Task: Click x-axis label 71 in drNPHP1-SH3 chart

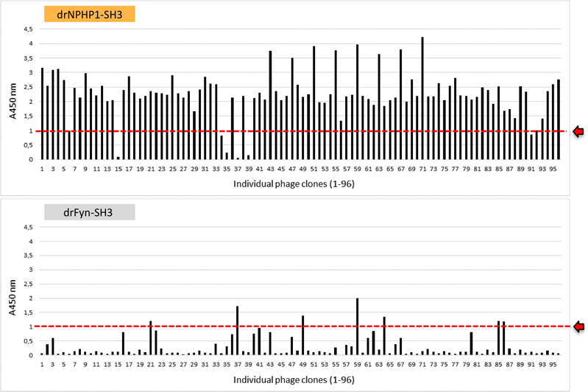Action: pyautogui.click(x=422, y=169)
